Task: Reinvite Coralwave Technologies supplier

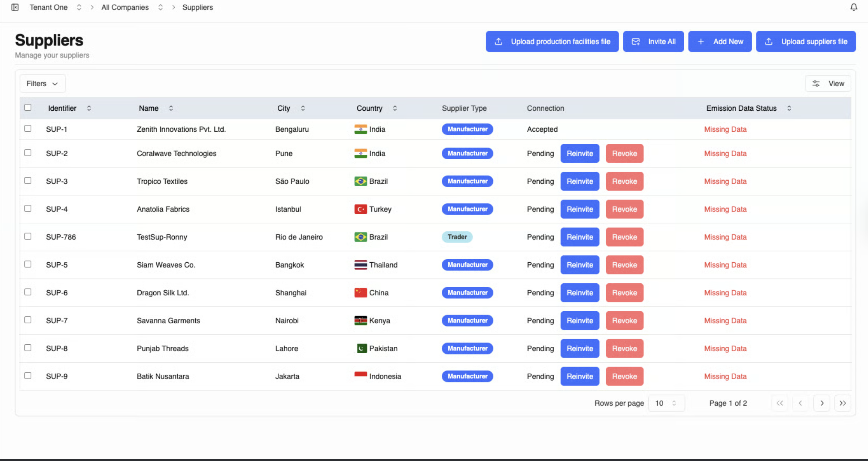Action: point(580,153)
